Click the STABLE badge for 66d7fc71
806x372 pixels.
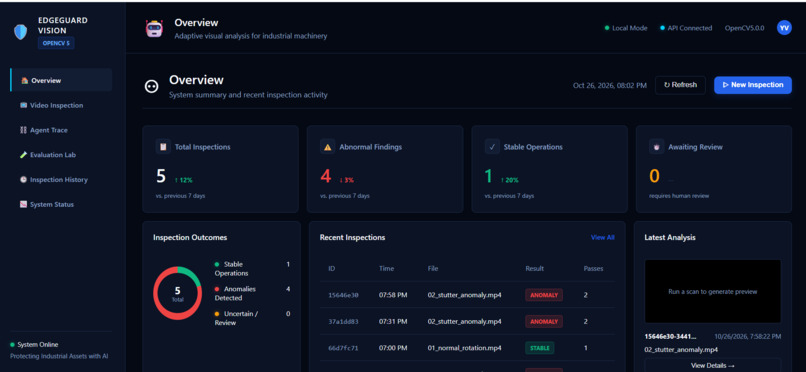pyautogui.click(x=540, y=348)
